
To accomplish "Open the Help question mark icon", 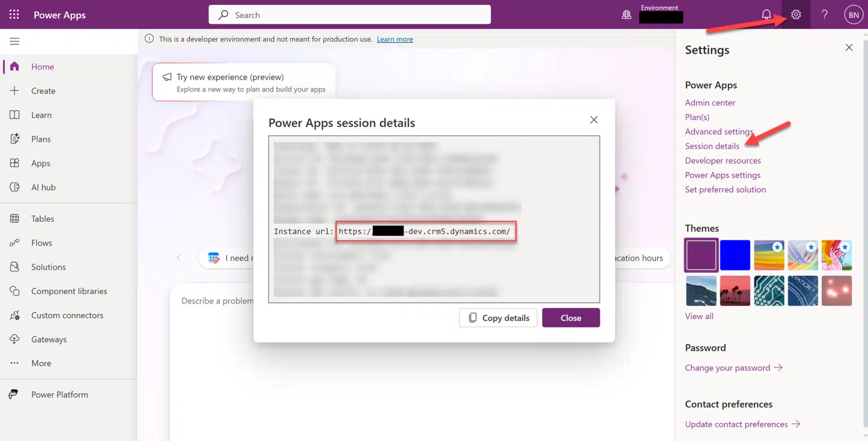I will tap(824, 14).
